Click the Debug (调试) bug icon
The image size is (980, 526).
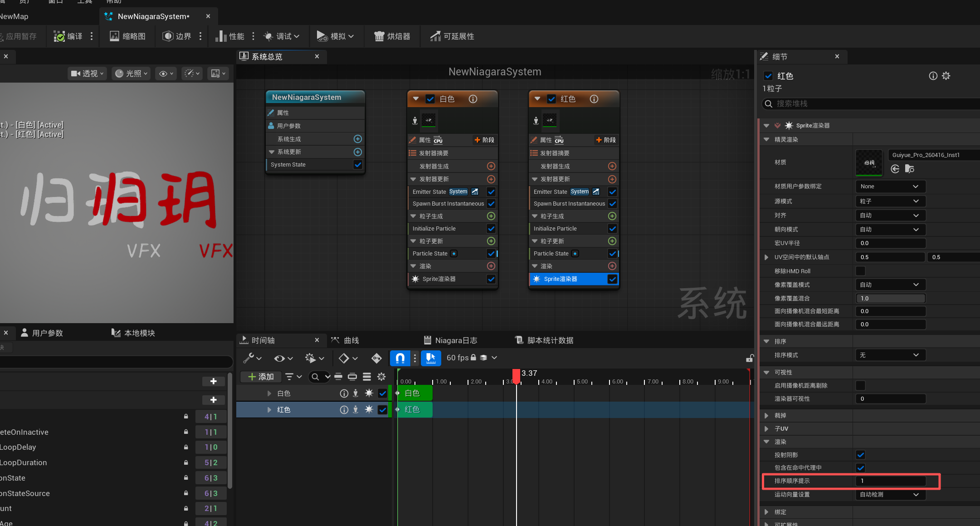tap(268, 36)
